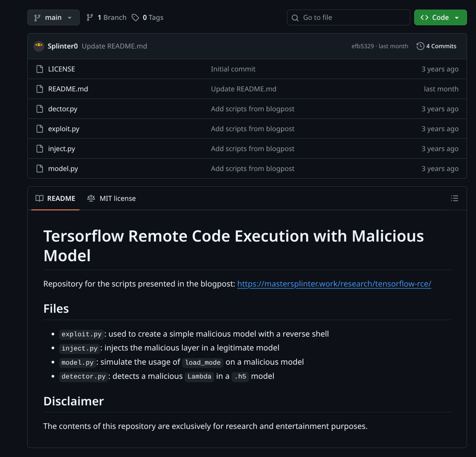
Task: Expand the green Code button dropdown
Action: [x=440, y=17]
